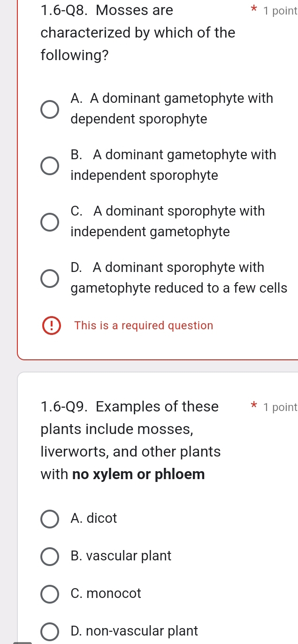Click the 1 point label on question Q8

point(280,10)
